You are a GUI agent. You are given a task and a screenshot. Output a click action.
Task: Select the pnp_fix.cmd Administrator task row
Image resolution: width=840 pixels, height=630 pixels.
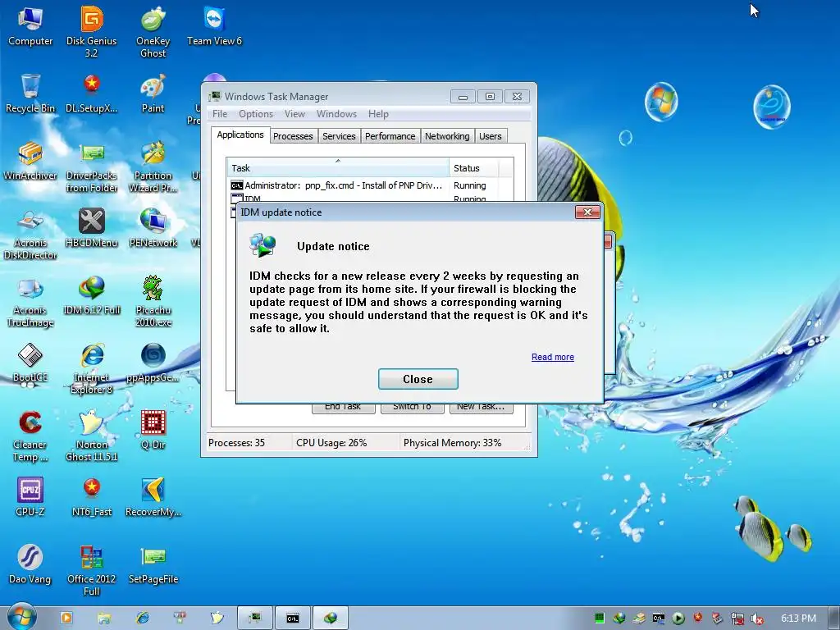coord(369,185)
